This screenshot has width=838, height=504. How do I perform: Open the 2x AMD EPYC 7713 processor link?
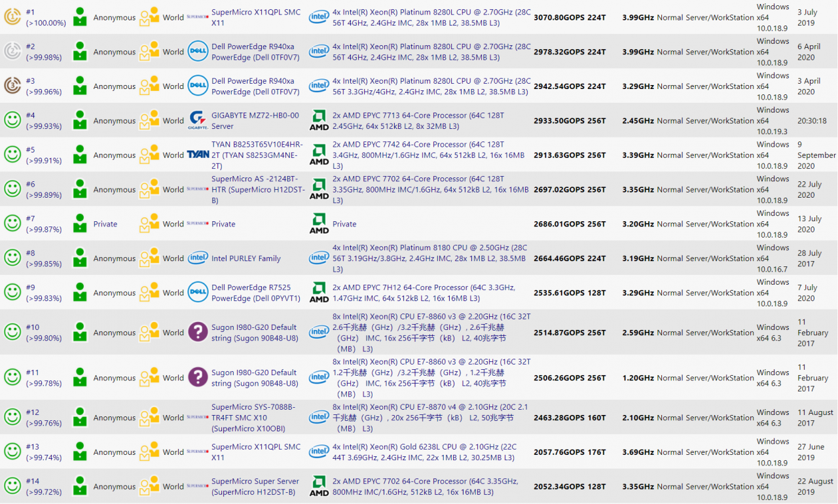(x=418, y=120)
